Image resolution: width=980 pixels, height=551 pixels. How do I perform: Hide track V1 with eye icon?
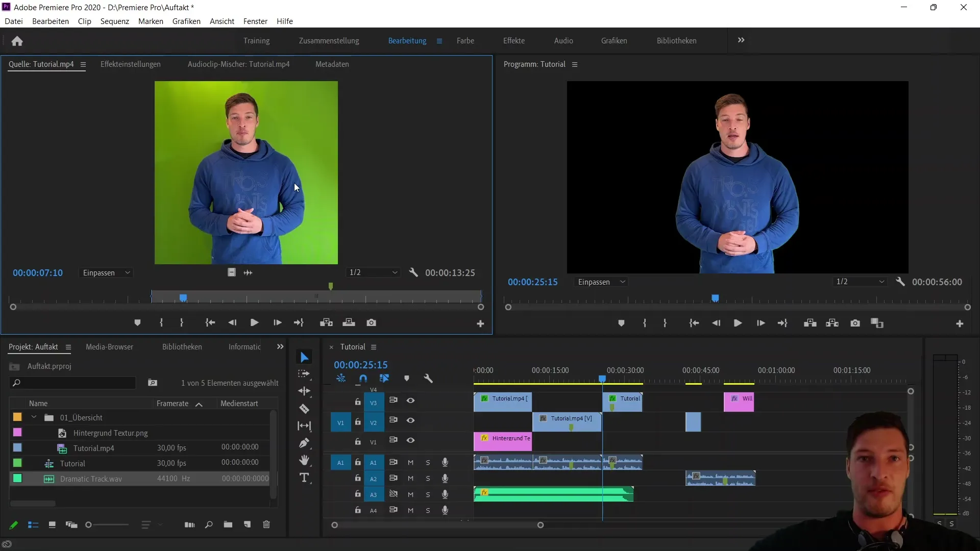pos(410,440)
